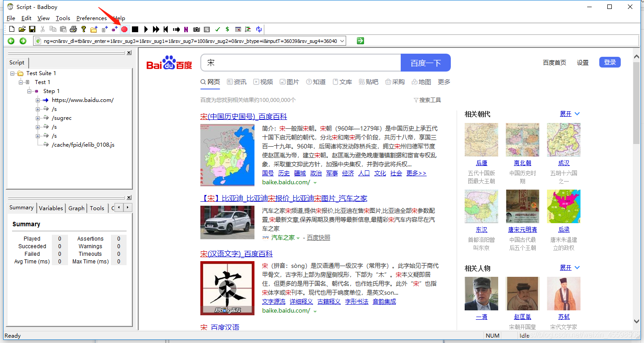The height and width of the screenshot is (343, 644).
Task: Collapse the Test 1 tree node
Action: [21, 82]
